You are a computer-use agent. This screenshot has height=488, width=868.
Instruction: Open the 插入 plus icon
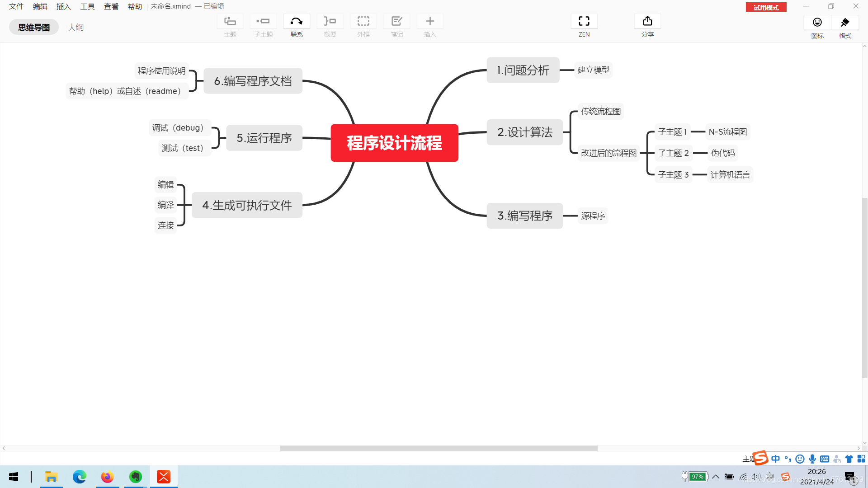[x=430, y=22]
